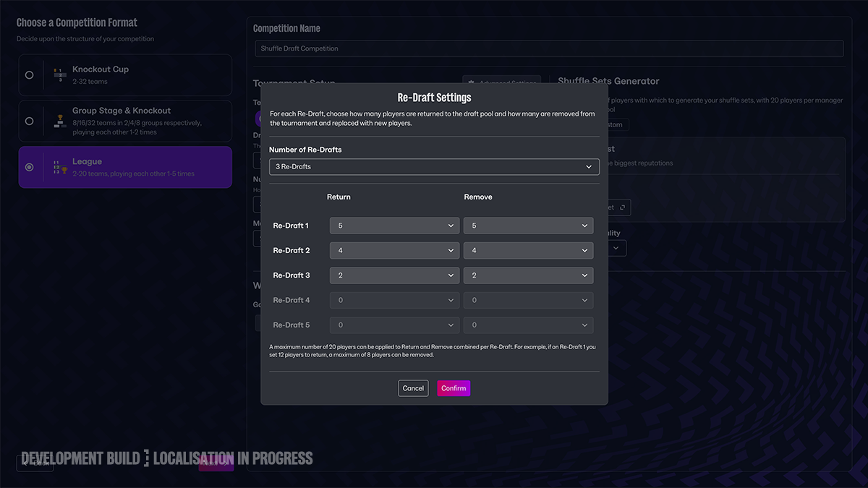Open Re-Draft 3 Return dropdown
Image resolution: width=868 pixels, height=488 pixels.
click(394, 275)
